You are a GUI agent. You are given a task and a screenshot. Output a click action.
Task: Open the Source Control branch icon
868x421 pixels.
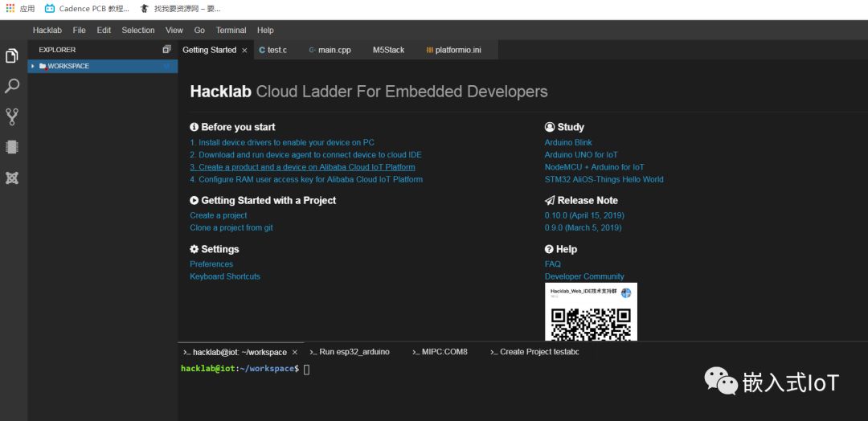click(x=12, y=116)
